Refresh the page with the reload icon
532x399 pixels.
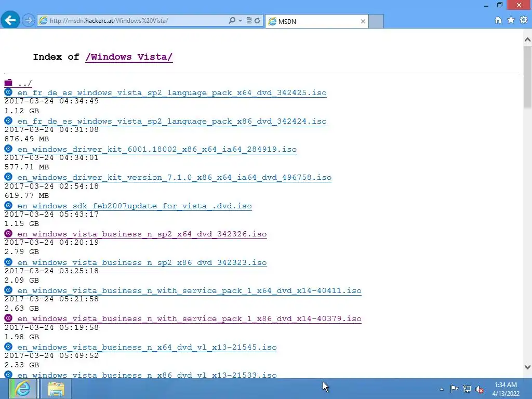point(257,21)
